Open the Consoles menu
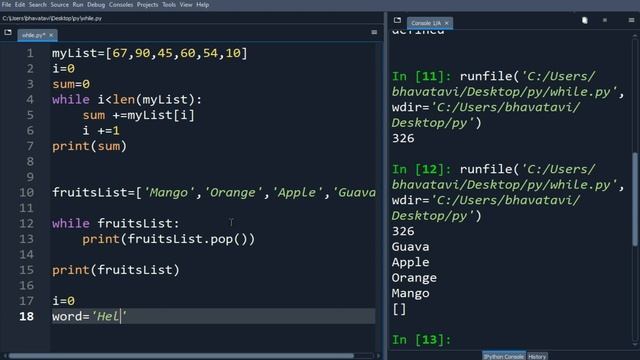The width and height of the screenshot is (640, 360). pos(121,5)
